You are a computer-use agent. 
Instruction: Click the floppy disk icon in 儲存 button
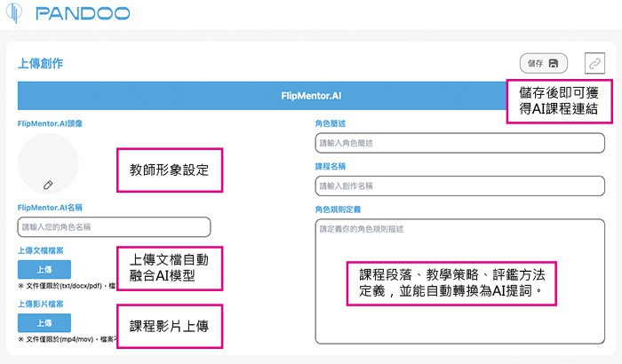coord(554,63)
